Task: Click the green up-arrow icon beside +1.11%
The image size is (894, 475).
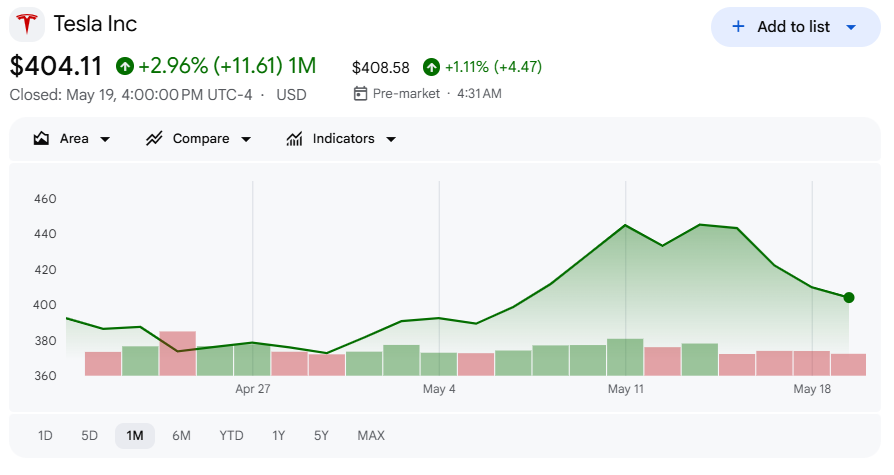Action: tap(432, 67)
